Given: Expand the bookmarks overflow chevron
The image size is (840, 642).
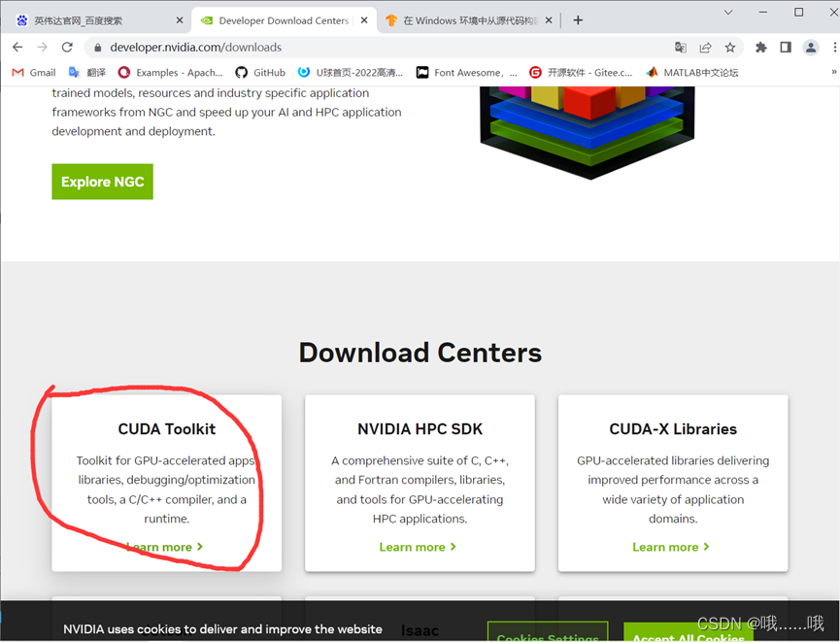Looking at the screenshot, I should click(x=833, y=72).
